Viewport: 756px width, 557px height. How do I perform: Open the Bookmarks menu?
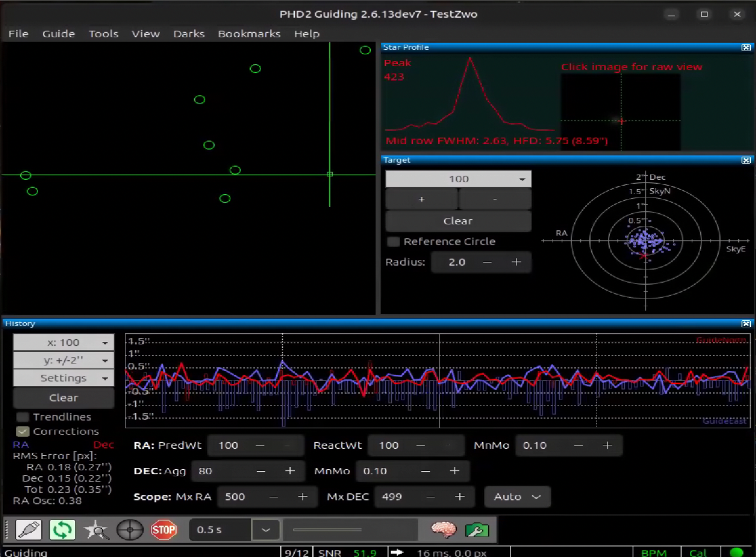[x=249, y=34]
